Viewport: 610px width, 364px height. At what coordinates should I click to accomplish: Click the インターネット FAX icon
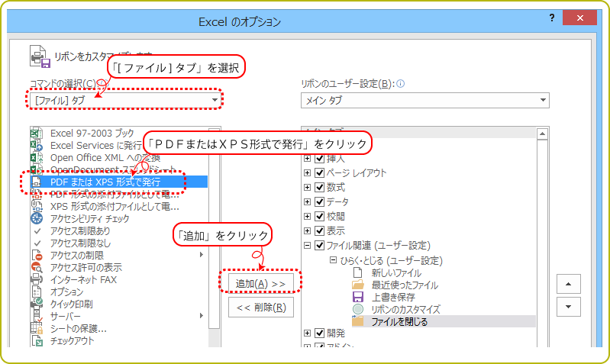point(37,279)
